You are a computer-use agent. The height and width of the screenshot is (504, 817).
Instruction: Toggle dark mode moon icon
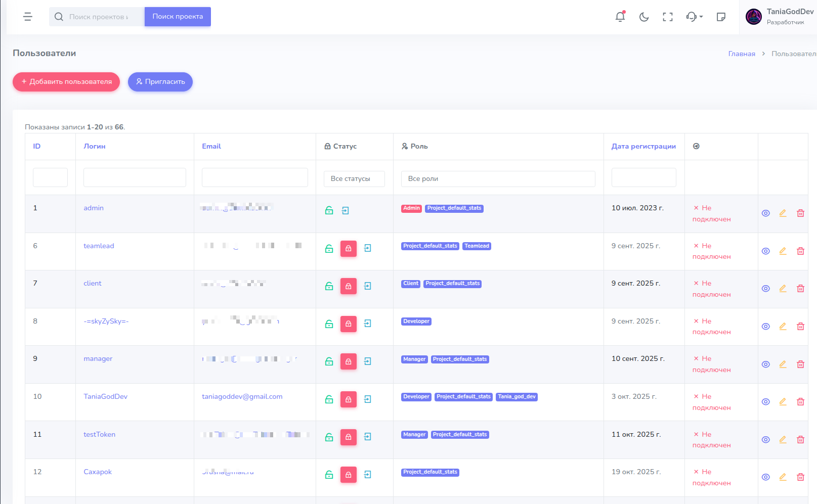(x=644, y=17)
